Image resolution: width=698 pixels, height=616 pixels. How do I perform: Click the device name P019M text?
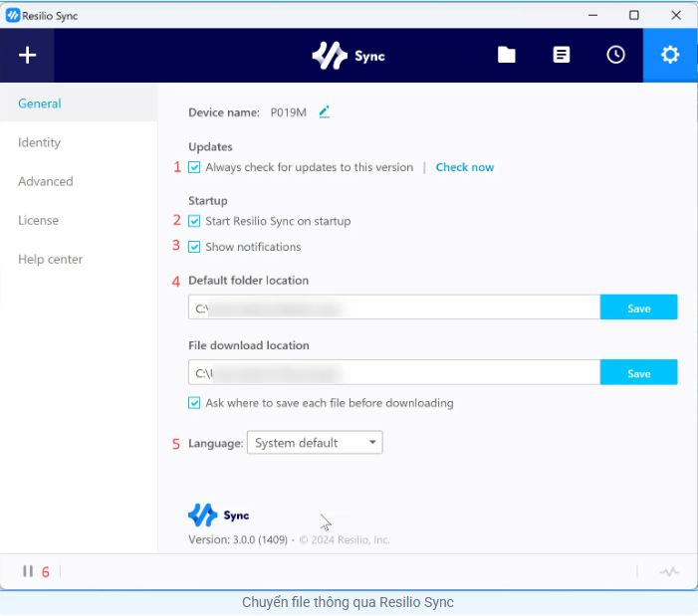289,112
